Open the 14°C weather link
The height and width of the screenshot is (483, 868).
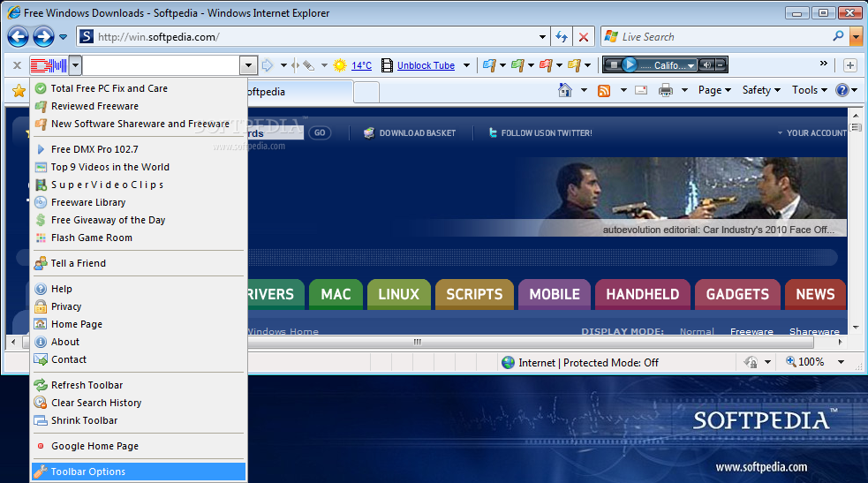(x=361, y=65)
